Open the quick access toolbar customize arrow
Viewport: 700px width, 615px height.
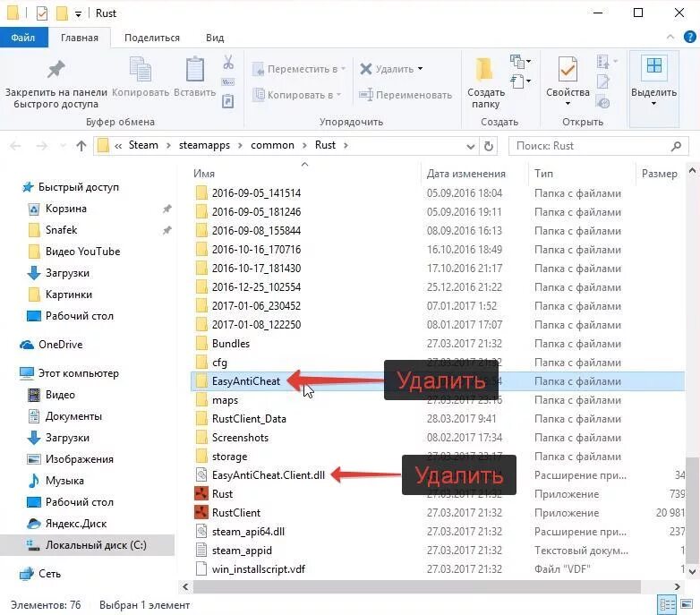(x=78, y=14)
